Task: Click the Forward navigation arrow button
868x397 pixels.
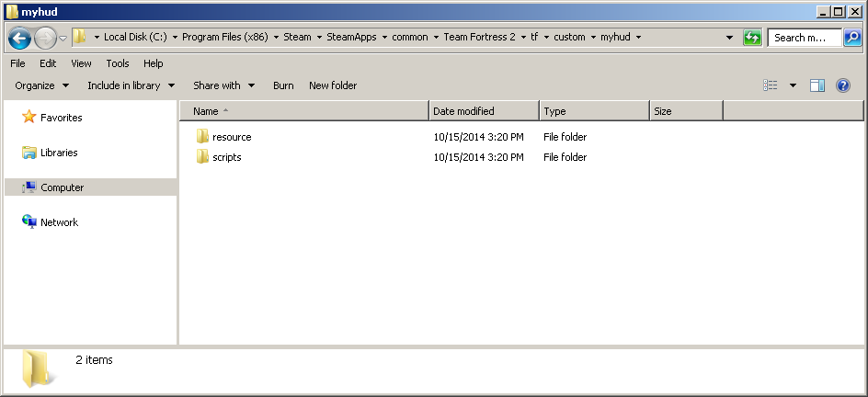Action: click(45, 38)
